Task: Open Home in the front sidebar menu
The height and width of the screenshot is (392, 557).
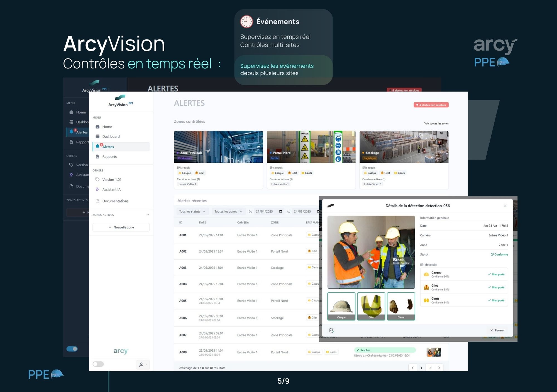Action: coord(121,127)
